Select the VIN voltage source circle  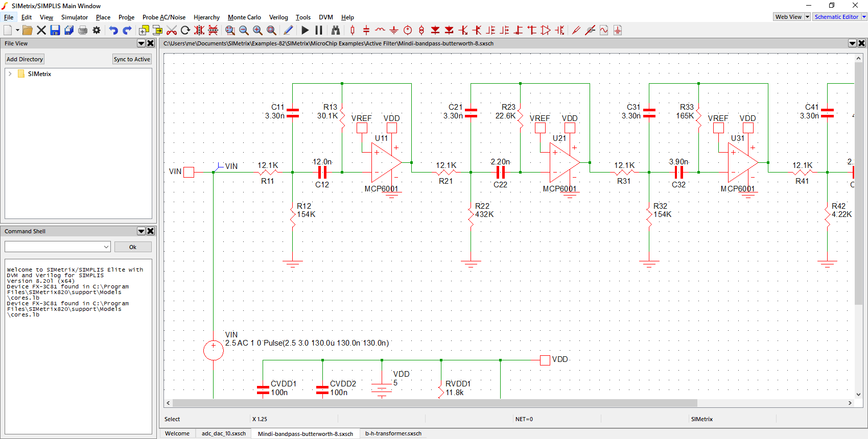[214, 350]
